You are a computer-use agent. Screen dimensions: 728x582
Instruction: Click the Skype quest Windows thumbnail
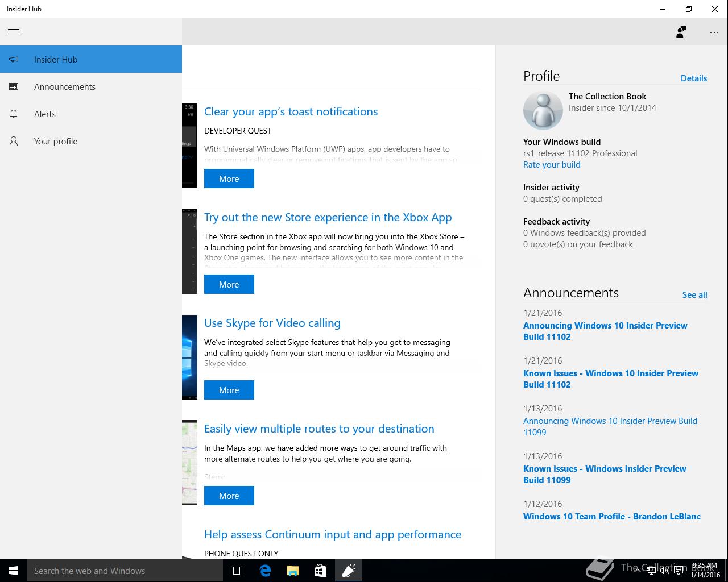189,357
